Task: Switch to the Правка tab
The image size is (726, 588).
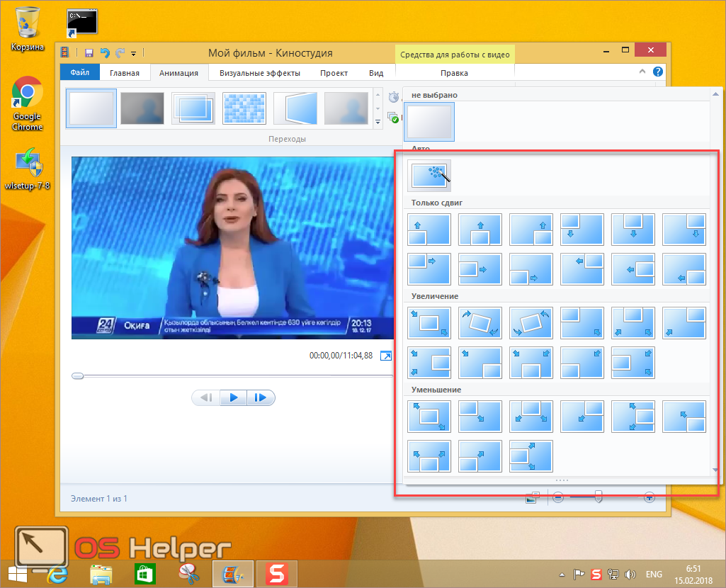Action: pos(453,73)
